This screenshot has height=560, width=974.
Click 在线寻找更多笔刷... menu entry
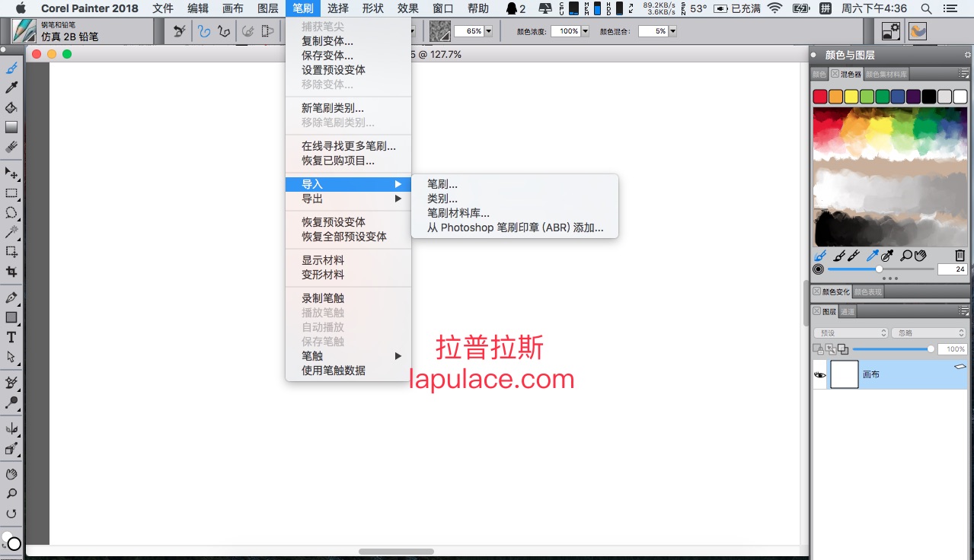click(348, 146)
